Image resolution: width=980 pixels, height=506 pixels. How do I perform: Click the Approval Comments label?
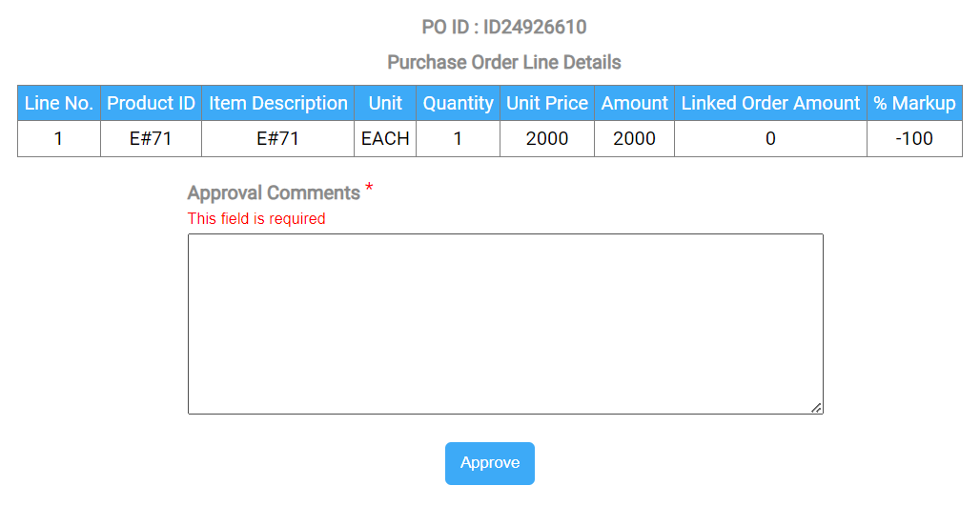click(x=274, y=193)
